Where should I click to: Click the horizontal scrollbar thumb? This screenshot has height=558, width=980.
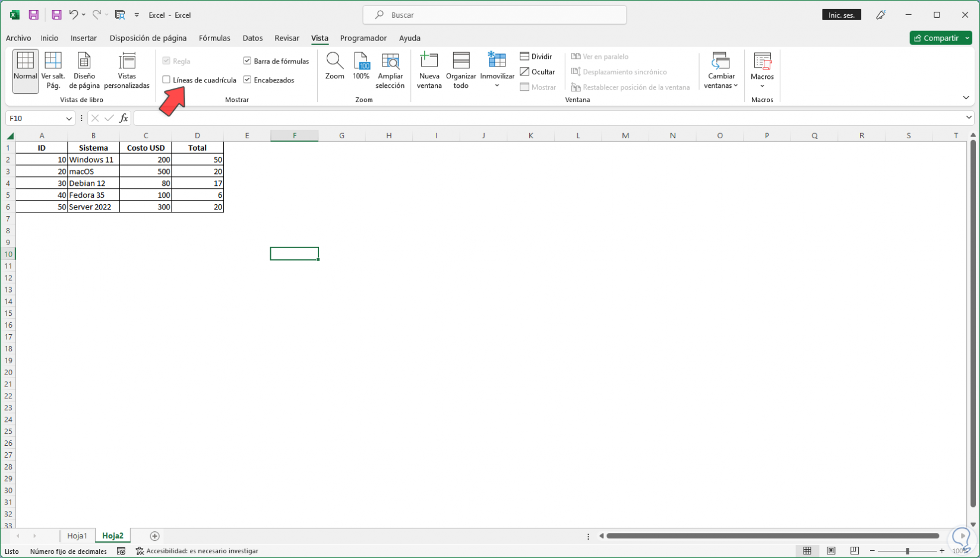[x=773, y=536]
